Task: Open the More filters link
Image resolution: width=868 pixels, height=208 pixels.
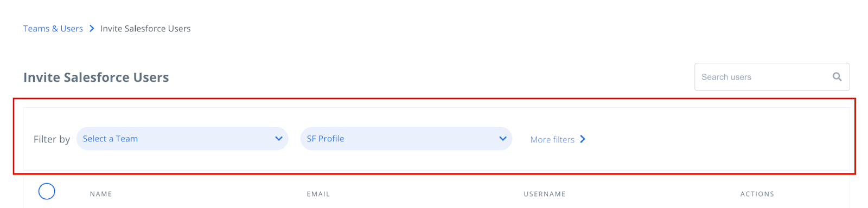Action: click(x=558, y=139)
